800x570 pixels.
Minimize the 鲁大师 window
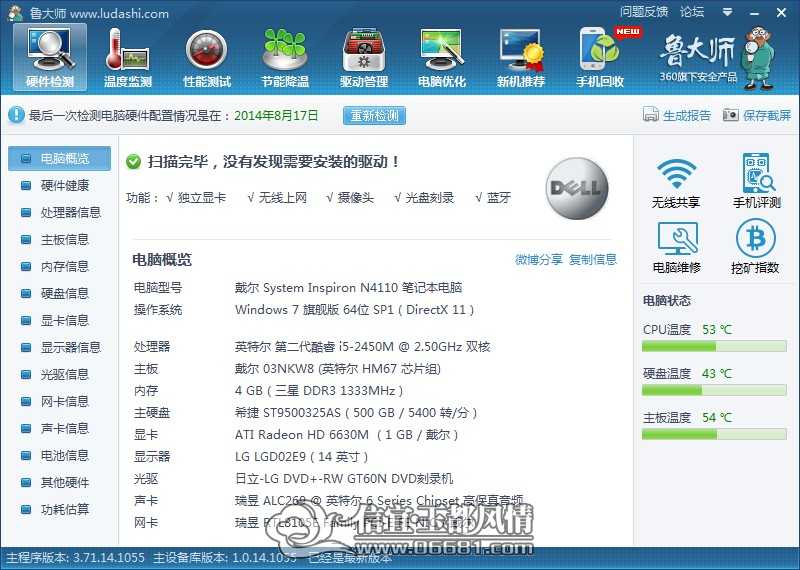tap(755, 13)
